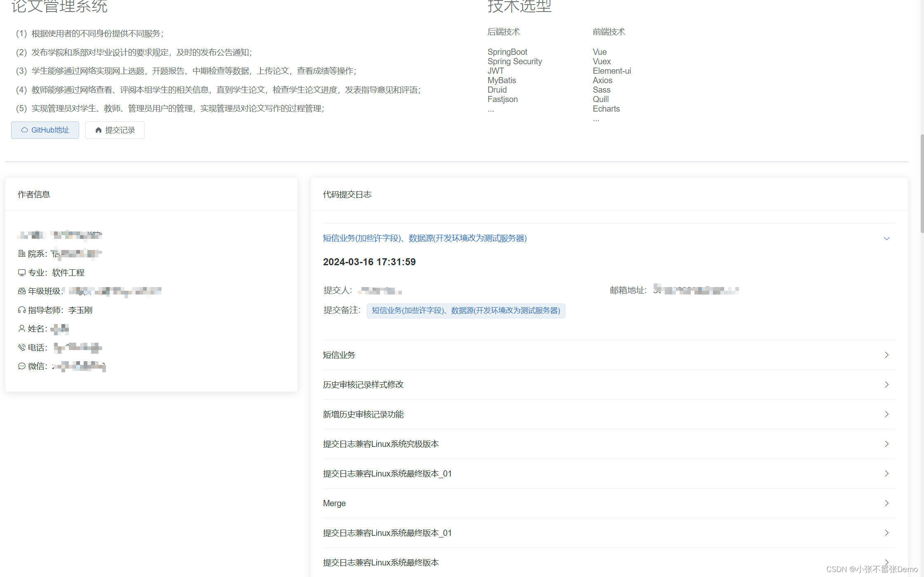Screen dimensions: 924x577
Task: Click the headset icon beside 指导老师
Action: pos(21,310)
